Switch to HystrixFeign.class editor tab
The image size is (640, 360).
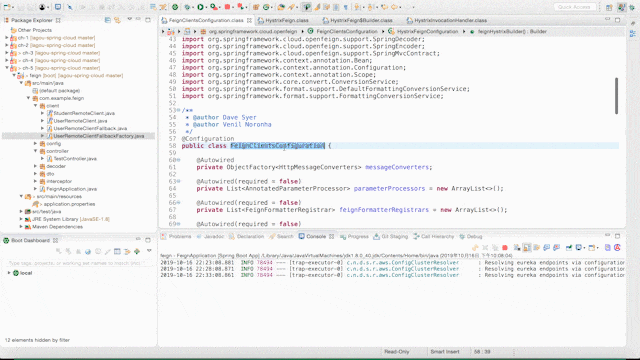pos(287,20)
